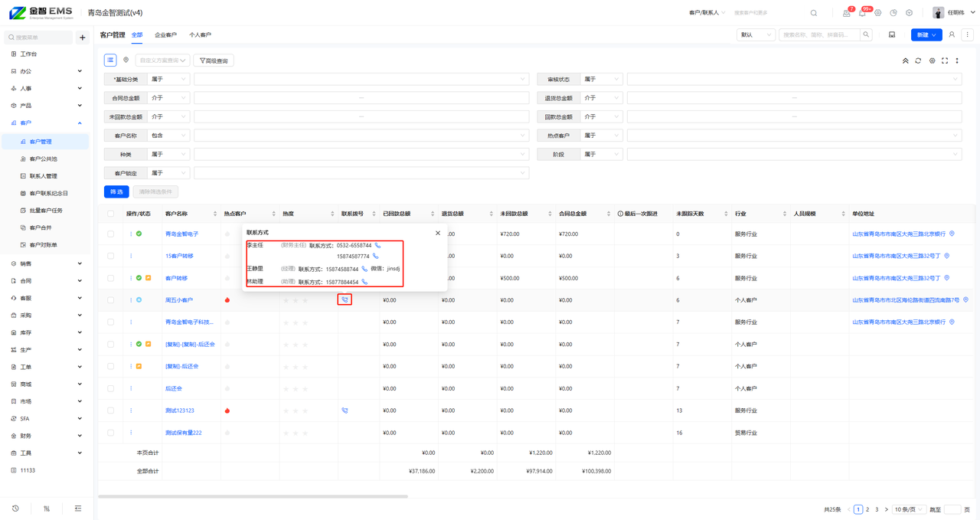The image size is (980, 520).
Task: Switch to list view icon
Action: pos(110,61)
